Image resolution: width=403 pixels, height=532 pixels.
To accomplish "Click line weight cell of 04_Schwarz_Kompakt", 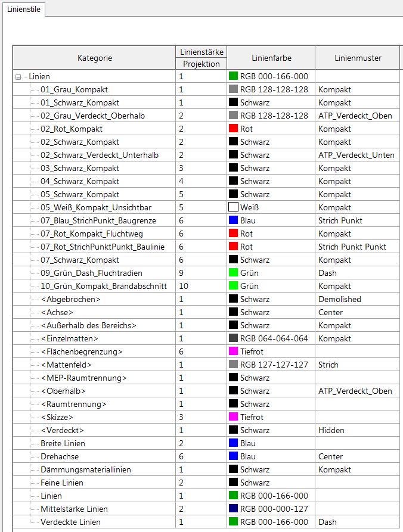I will point(201,181).
